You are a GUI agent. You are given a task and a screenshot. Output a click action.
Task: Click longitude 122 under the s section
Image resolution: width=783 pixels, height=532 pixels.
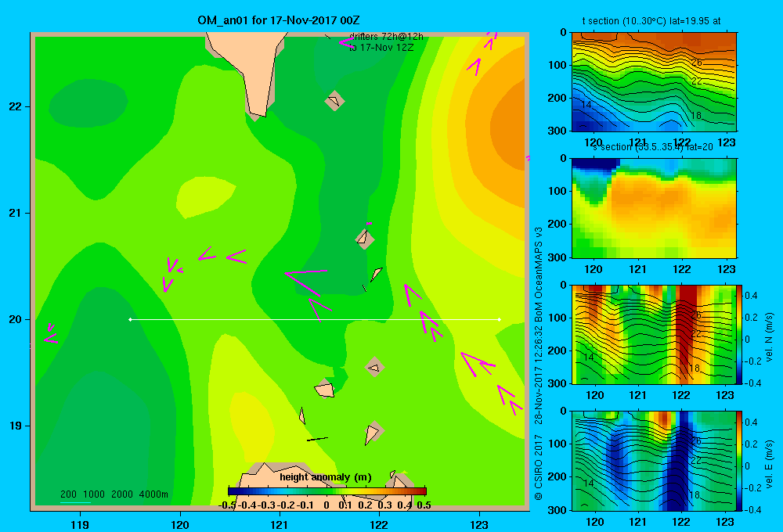pyautogui.click(x=682, y=269)
